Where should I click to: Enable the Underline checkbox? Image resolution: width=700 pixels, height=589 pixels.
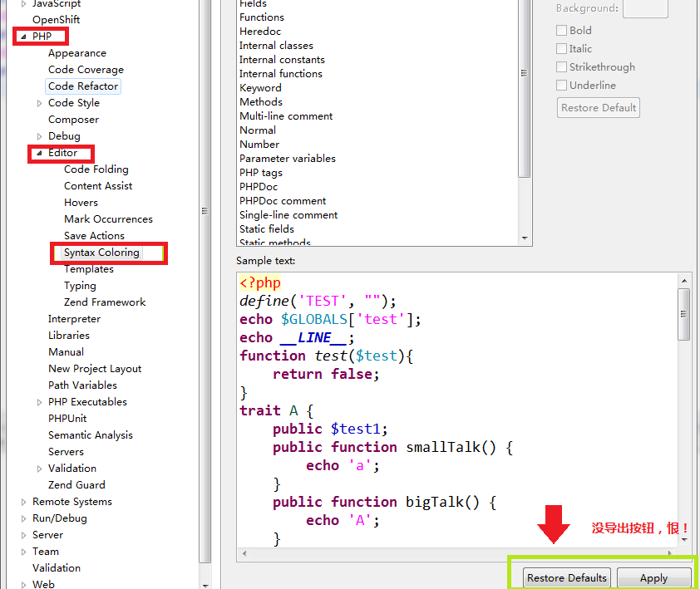coord(561,86)
